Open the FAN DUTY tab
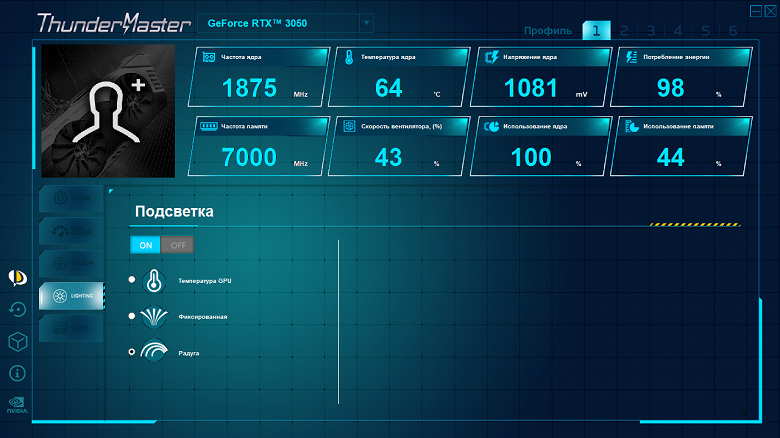Screen dimensions: 780x438 coord(71,263)
